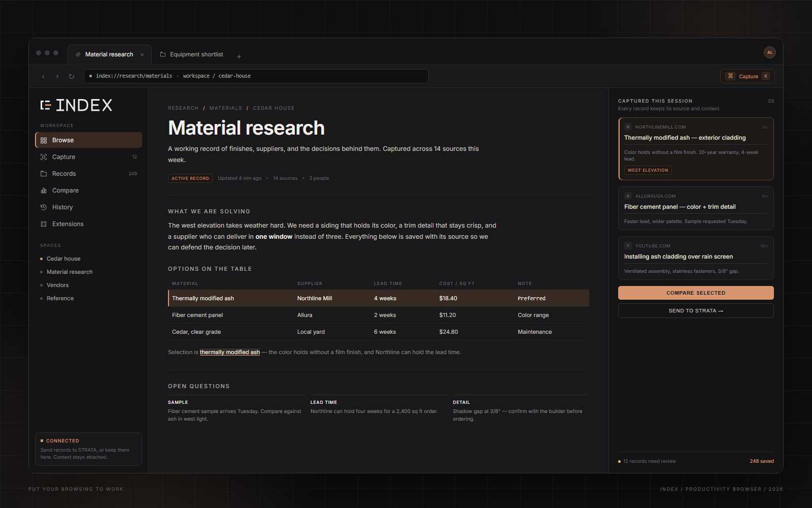Click the 248 saved counter

762,461
